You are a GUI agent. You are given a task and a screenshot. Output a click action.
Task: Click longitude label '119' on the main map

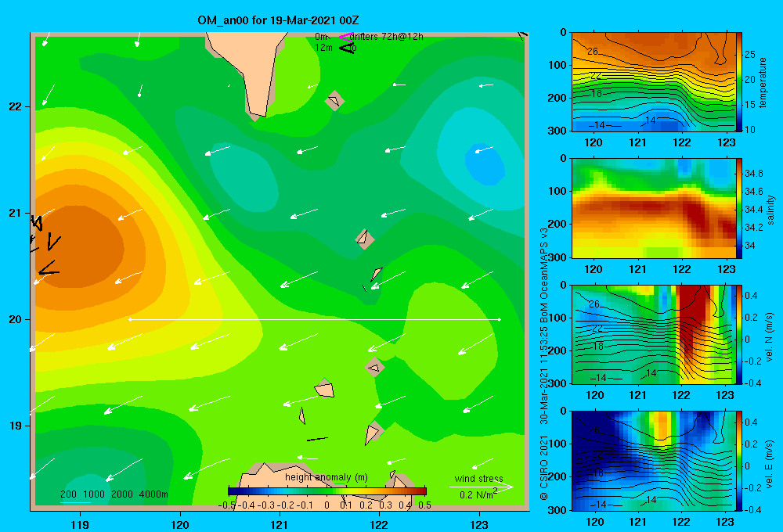[80, 524]
